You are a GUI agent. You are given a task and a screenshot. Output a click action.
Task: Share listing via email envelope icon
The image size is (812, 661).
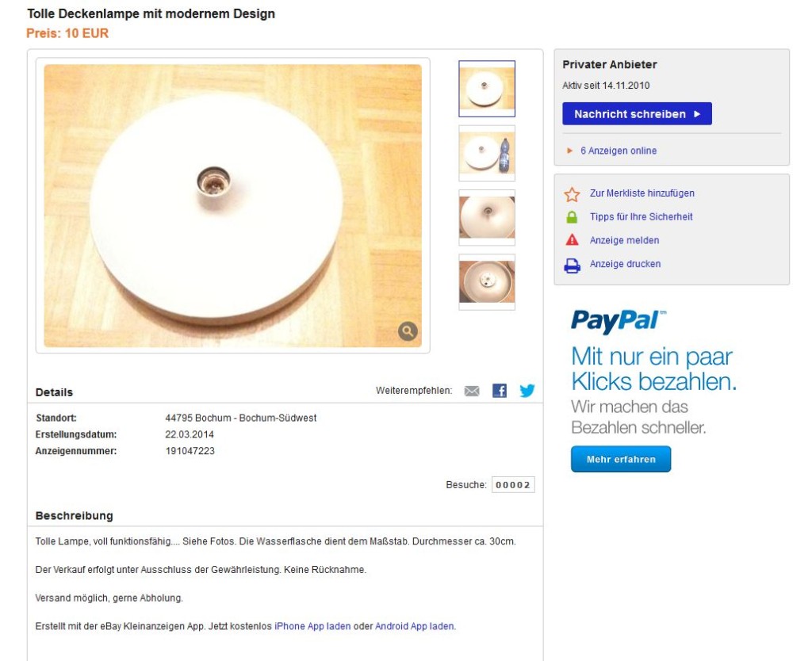(472, 391)
